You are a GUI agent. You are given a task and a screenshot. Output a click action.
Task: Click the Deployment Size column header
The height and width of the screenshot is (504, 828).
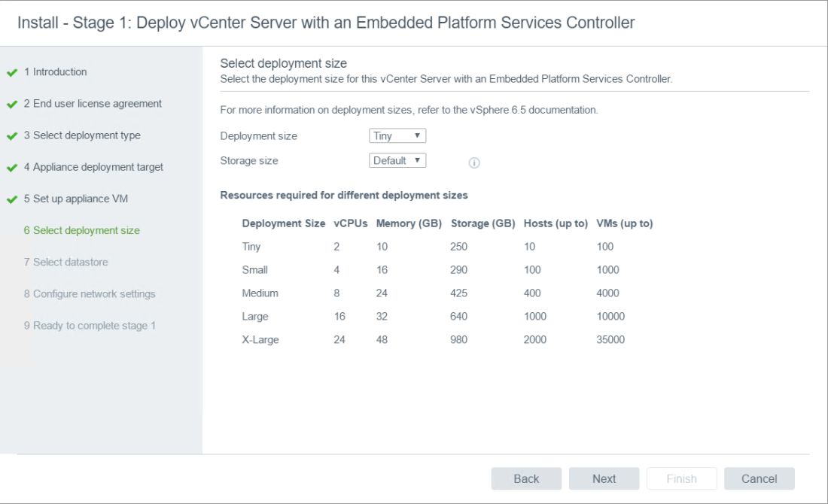[x=283, y=223]
